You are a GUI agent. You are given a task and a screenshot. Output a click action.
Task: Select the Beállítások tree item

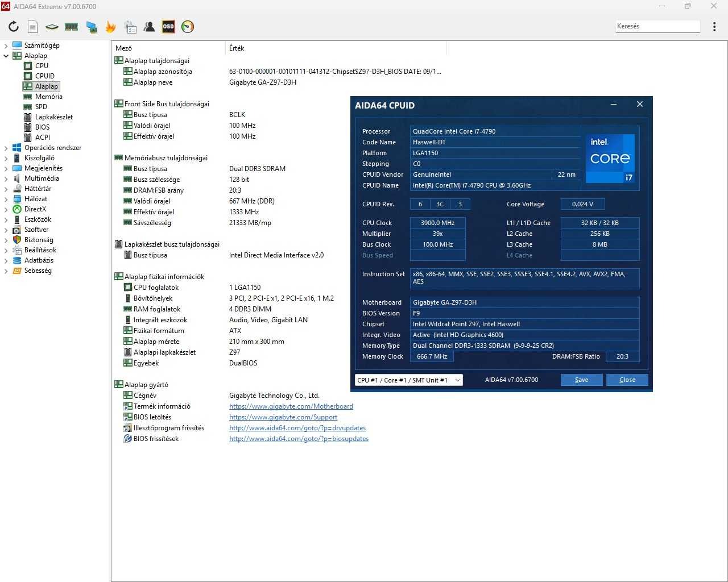pyautogui.click(x=40, y=250)
